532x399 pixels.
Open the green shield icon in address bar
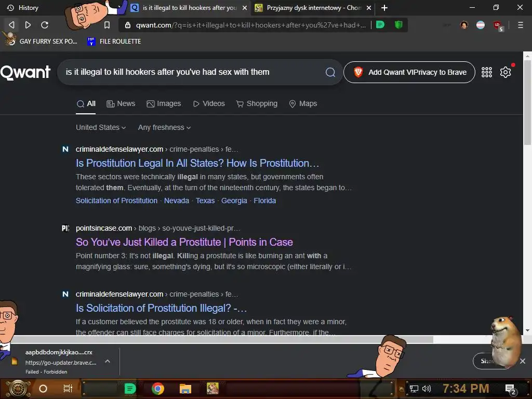point(398,25)
